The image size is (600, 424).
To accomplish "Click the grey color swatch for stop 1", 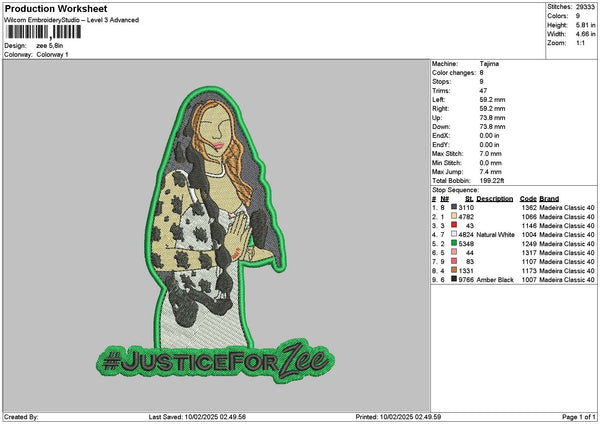I will pos(453,206).
